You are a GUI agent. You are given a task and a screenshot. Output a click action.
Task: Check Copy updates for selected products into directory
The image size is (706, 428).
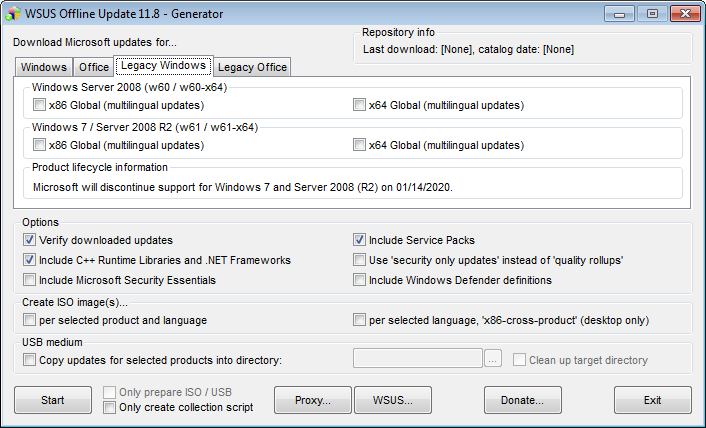click(29, 360)
